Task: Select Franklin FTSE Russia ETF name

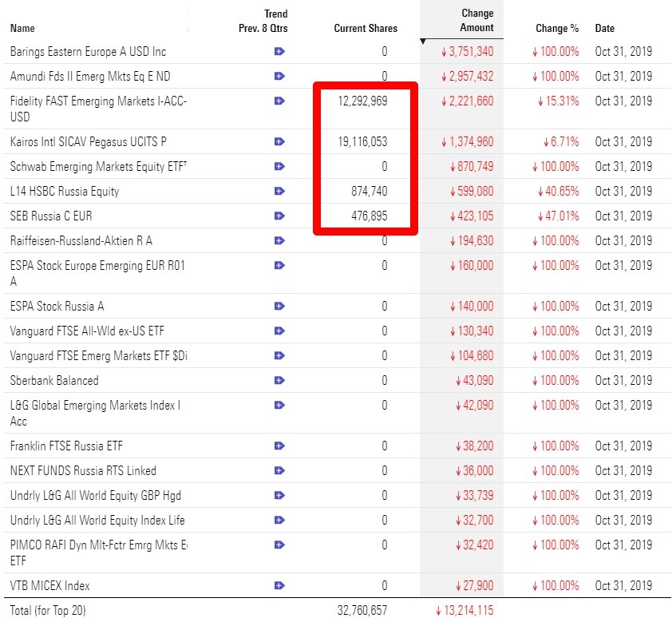Action: coord(66,446)
